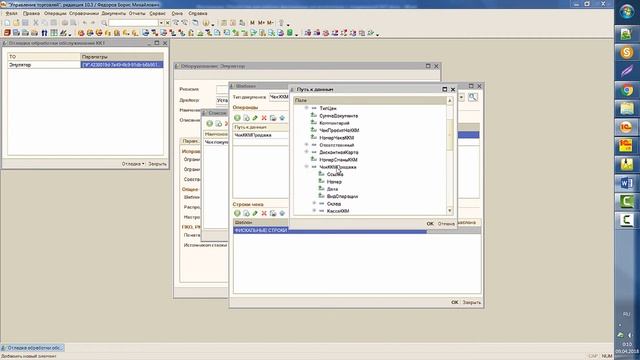The image size is (640, 360).
Task: Expand the ТипЦен tree node
Action: (x=307, y=108)
